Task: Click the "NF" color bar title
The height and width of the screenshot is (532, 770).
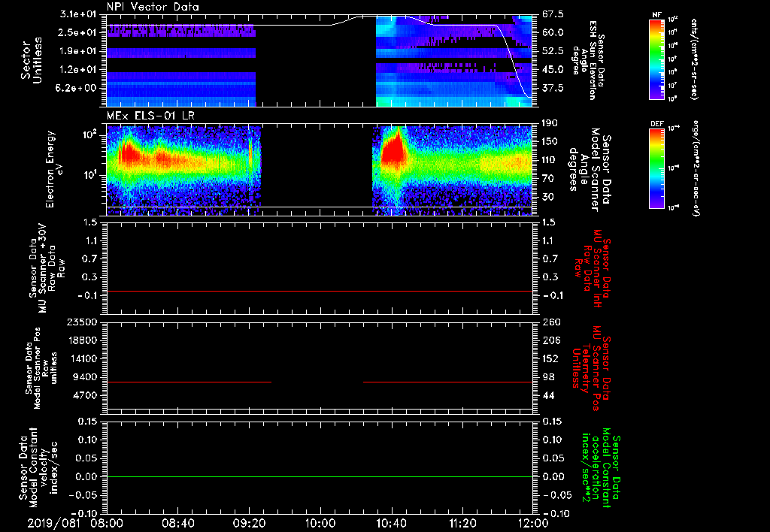Action: coord(657,15)
